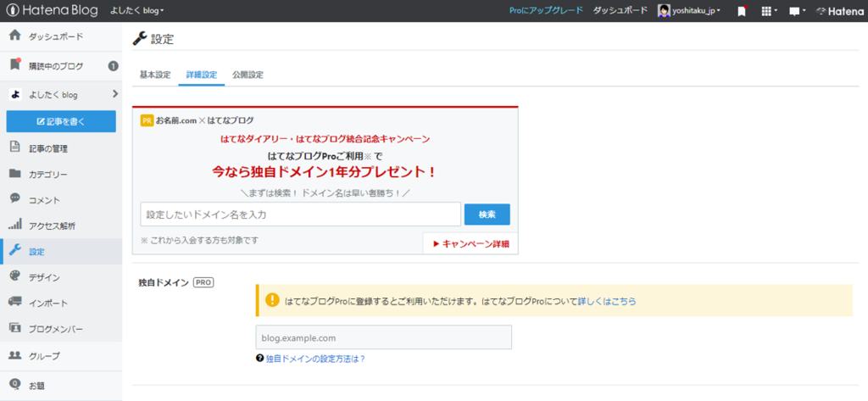Click the truck icon for インポート
The image size is (868, 401).
[15, 303]
